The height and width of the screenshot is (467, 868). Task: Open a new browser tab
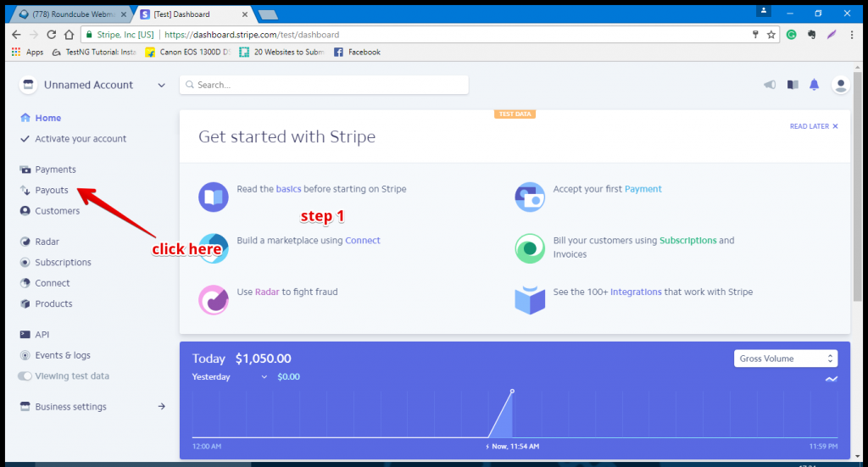pyautogui.click(x=268, y=15)
